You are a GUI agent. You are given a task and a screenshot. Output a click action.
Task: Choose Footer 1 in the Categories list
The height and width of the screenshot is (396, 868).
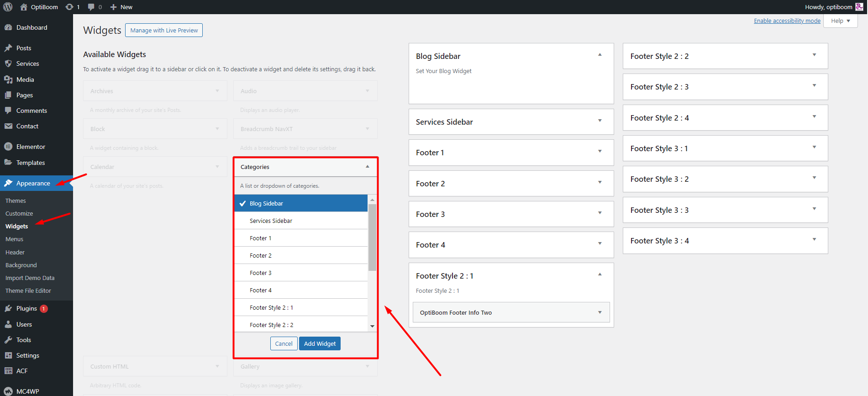click(x=301, y=238)
